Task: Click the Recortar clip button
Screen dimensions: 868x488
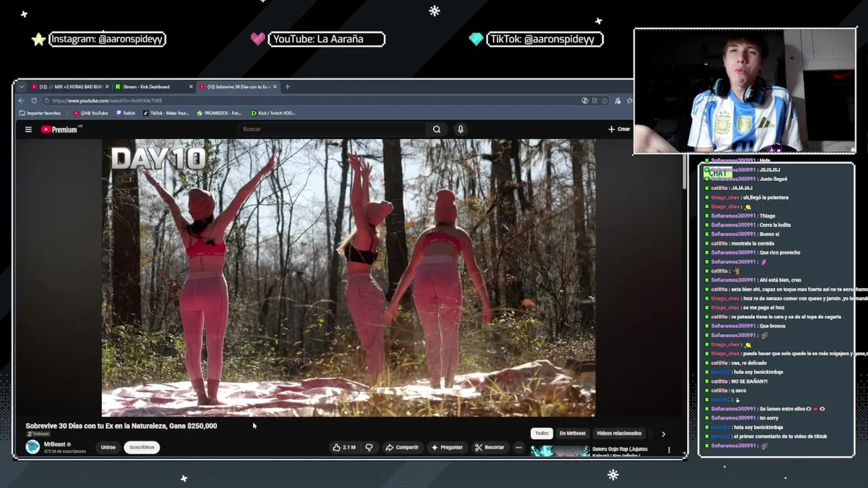Action: pos(490,447)
